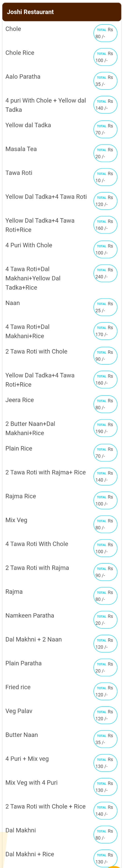Click the Rs 190 price badge for Butter Naan combo
Image resolution: width=123 pixels, height=868 pixels.
[105, 428]
